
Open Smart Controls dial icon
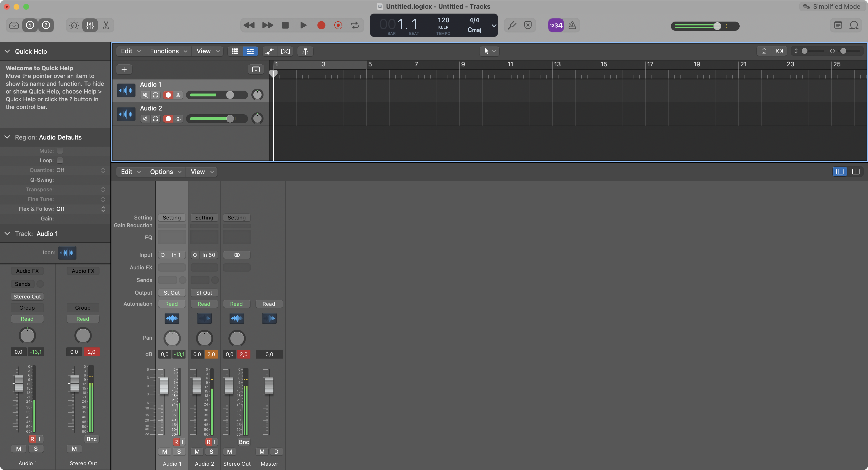click(74, 25)
